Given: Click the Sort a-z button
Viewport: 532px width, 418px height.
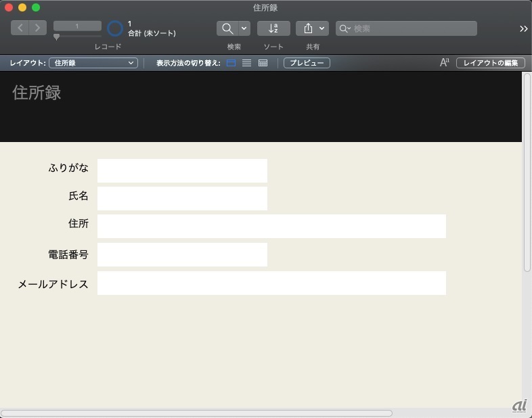Looking at the screenshot, I should pos(273,28).
